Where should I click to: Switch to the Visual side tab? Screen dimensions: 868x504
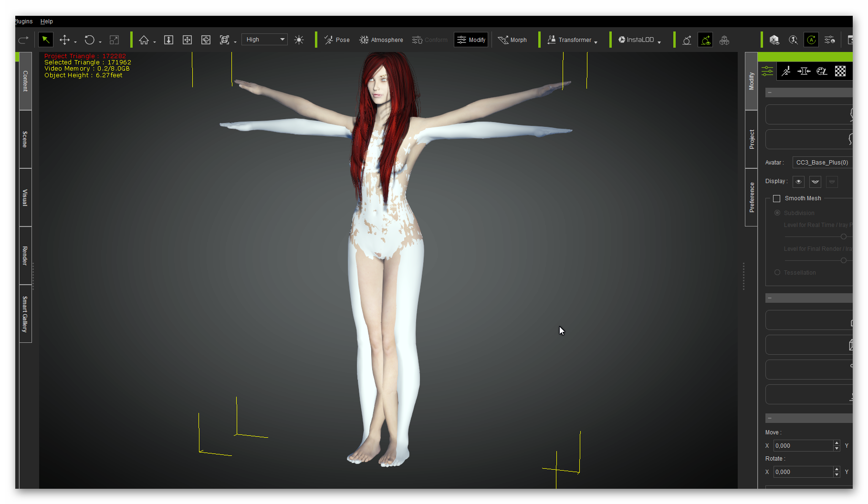(25, 197)
